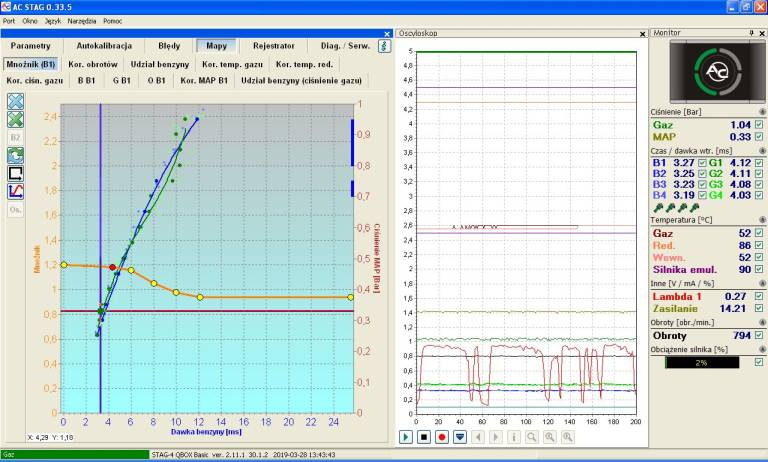Open the Rejestrator tab
This screenshot has width=768, height=462.
(273, 46)
